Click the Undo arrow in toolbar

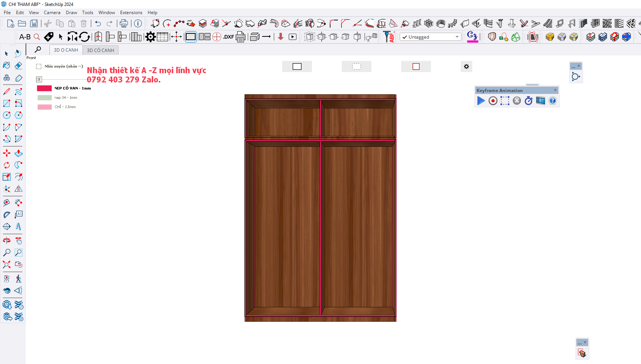click(x=98, y=24)
